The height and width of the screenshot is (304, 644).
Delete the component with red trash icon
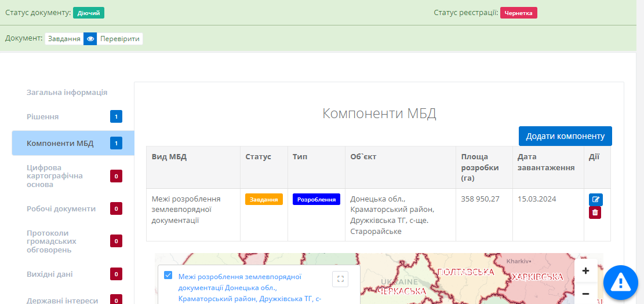[x=595, y=213]
